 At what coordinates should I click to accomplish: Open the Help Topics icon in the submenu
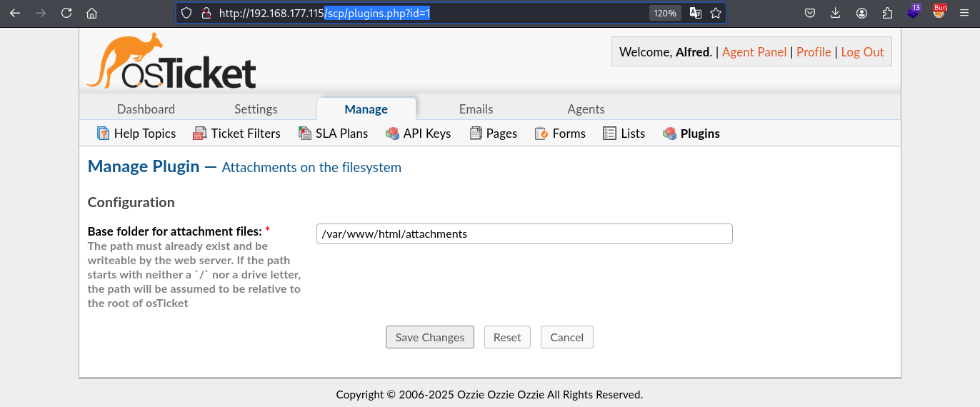tap(103, 134)
